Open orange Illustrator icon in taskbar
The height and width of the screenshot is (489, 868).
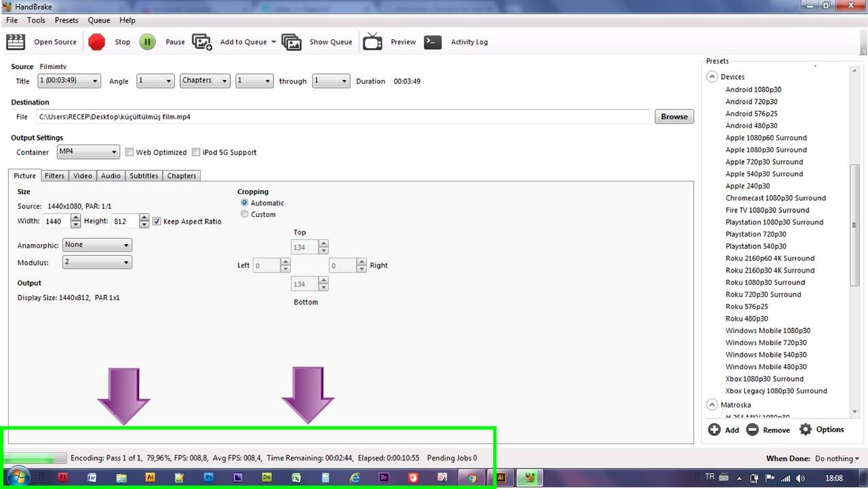pyautogui.click(x=151, y=477)
